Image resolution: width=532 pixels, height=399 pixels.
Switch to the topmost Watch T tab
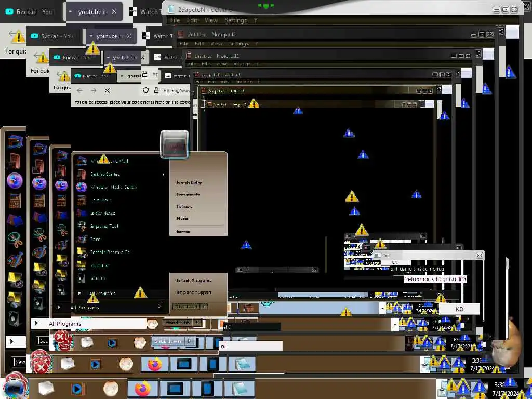click(147, 11)
